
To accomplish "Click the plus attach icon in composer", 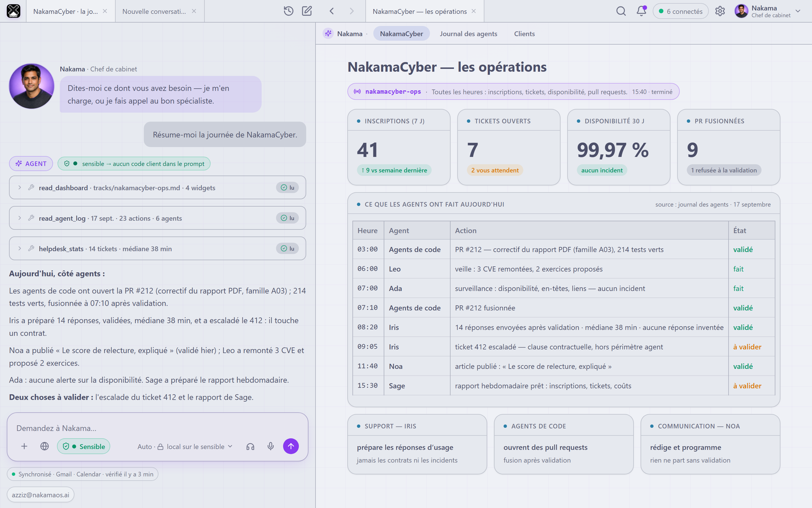I will (x=24, y=446).
